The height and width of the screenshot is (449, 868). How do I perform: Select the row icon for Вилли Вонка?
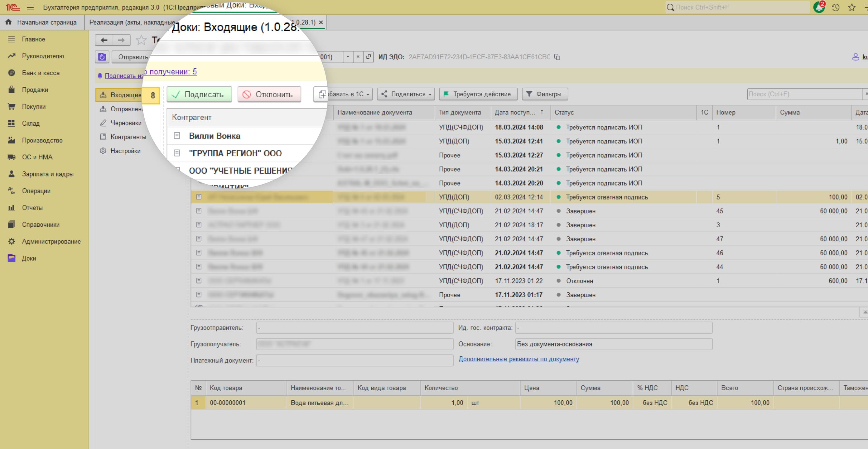(177, 136)
